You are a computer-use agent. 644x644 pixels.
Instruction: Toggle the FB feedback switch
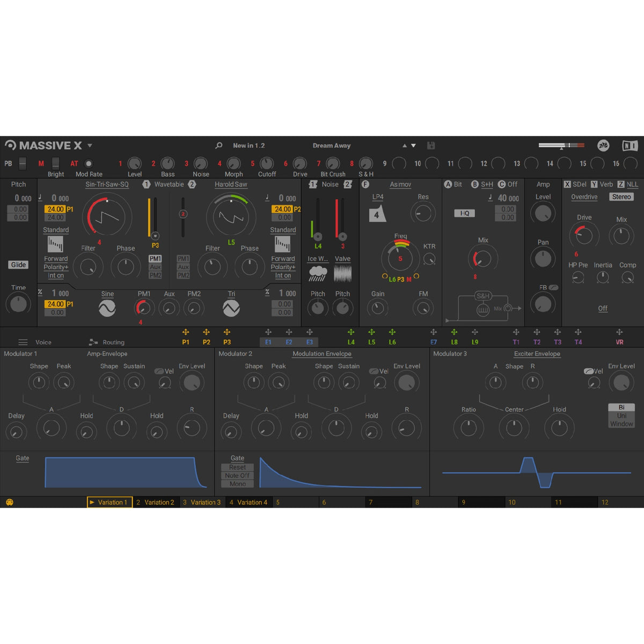[553, 288]
